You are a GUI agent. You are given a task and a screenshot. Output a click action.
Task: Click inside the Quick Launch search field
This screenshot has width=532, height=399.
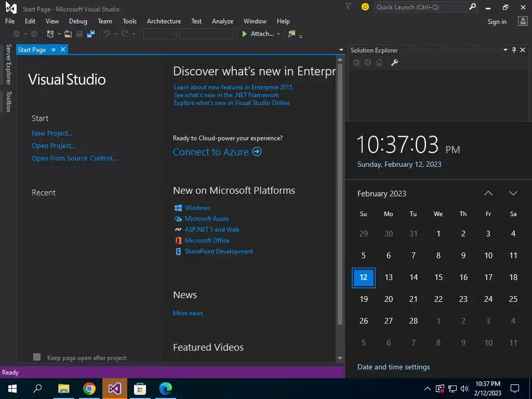click(421, 7)
